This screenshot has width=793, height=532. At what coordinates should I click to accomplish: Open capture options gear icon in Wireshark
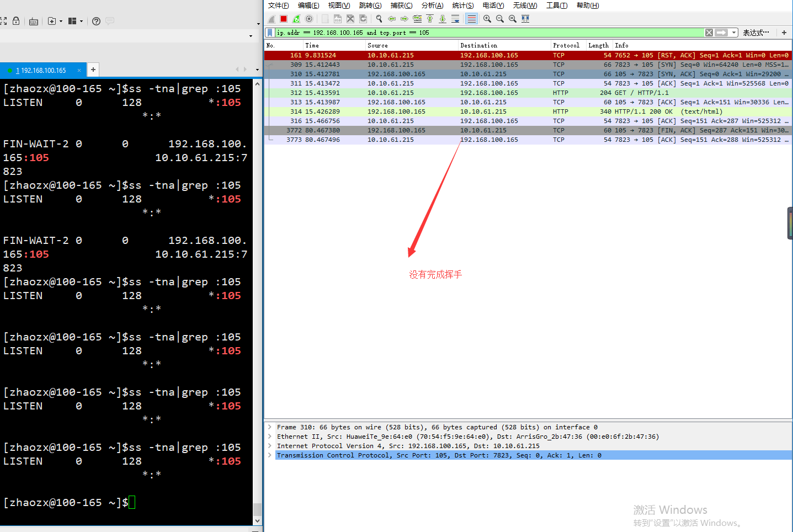click(x=309, y=19)
